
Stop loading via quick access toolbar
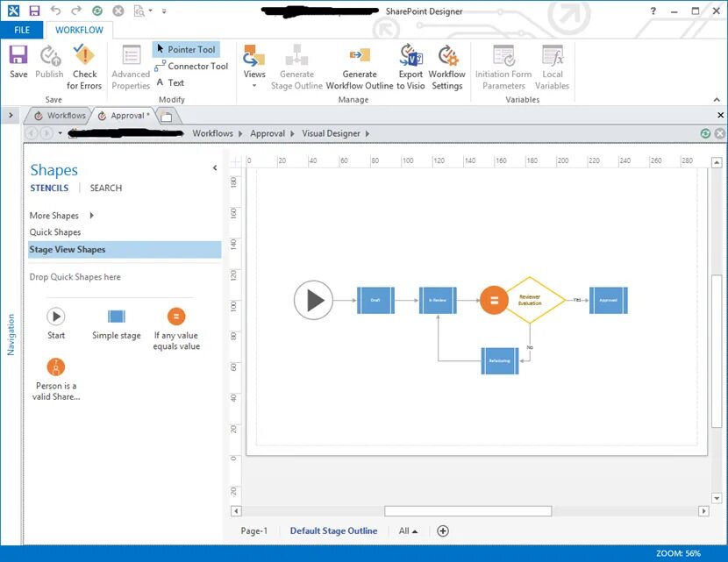118,11
